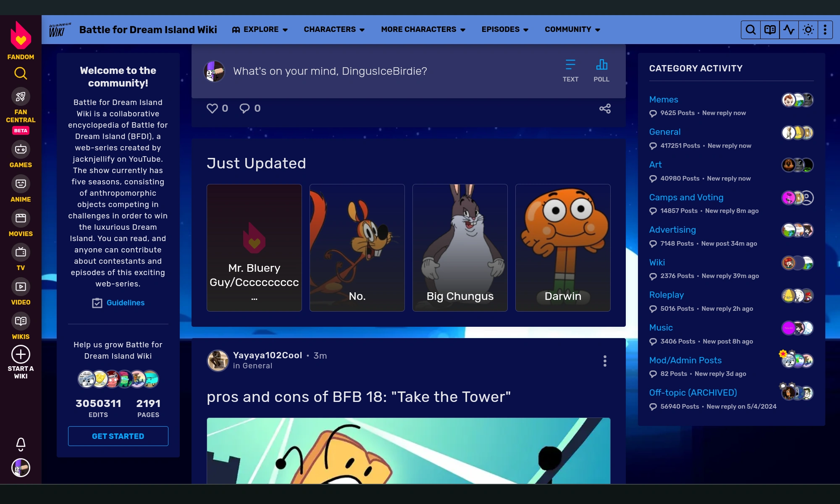Open the Community menu

pyautogui.click(x=572, y=29)
